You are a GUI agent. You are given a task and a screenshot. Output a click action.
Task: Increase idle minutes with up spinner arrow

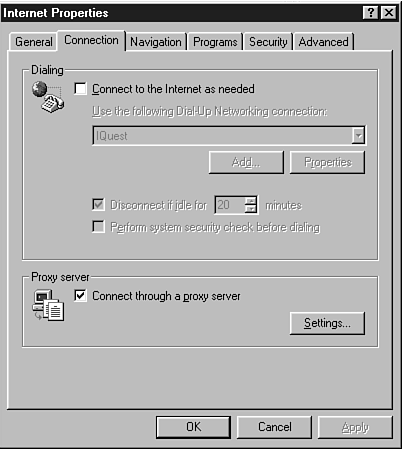coord(251,201)
